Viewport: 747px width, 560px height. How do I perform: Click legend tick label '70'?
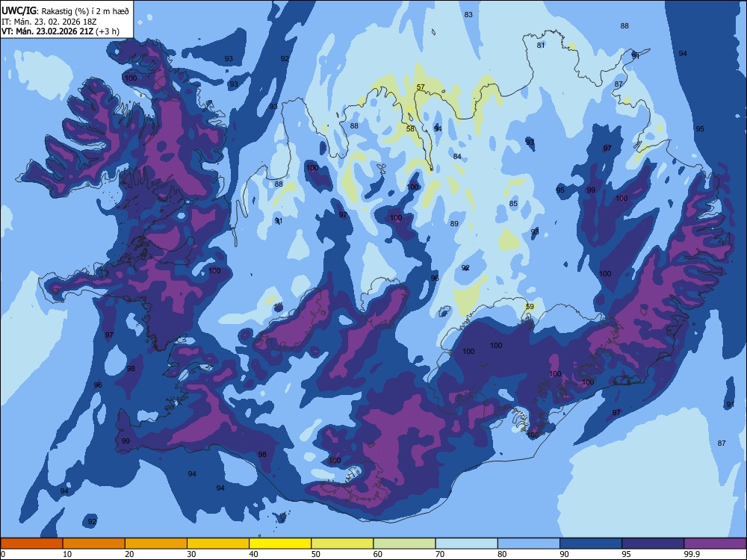[440, 554]
